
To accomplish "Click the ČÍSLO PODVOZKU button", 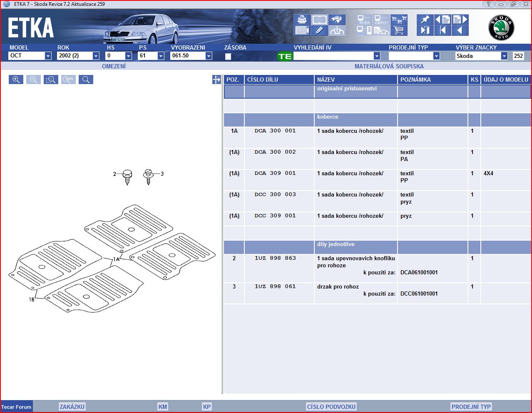I will point(331,407).
